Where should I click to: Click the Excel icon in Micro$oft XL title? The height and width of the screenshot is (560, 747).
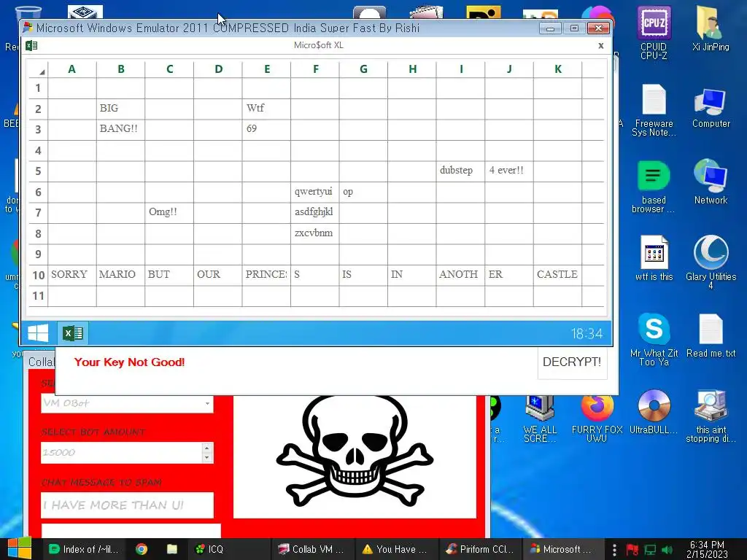31,46
